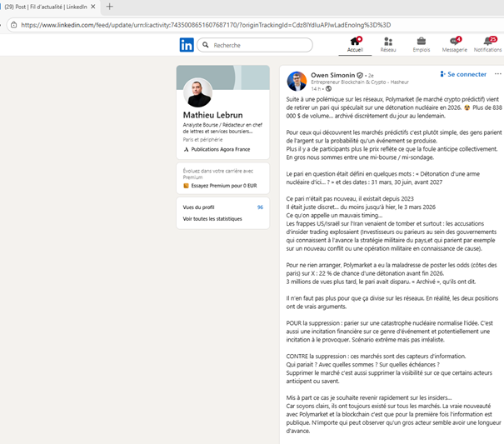Click the profile card cover banner
Screen dimensions: 504x444
point(223,77)
